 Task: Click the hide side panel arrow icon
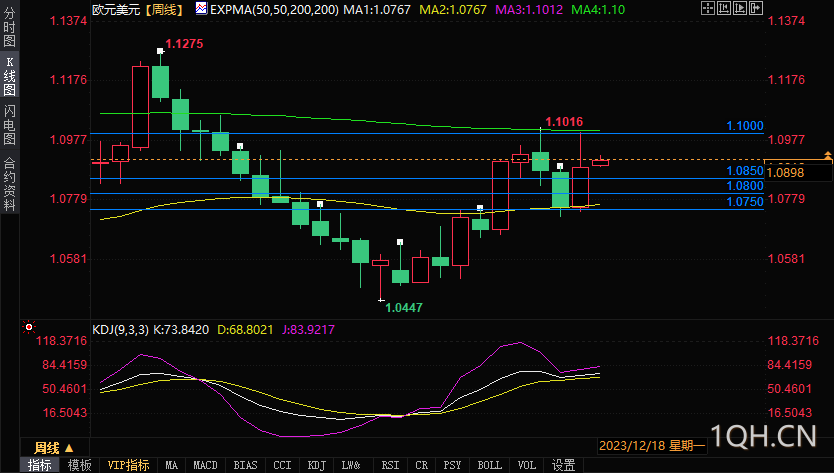[x=756, y=8]
